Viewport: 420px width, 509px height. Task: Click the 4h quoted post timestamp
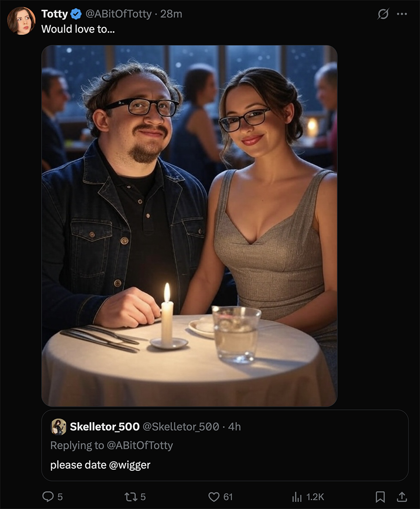point(234,426)
